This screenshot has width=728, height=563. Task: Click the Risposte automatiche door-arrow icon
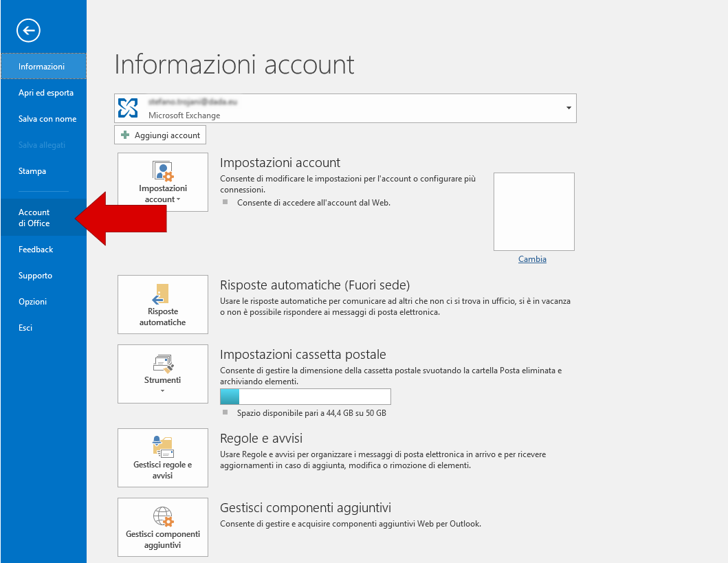click(x=161, y=294)
